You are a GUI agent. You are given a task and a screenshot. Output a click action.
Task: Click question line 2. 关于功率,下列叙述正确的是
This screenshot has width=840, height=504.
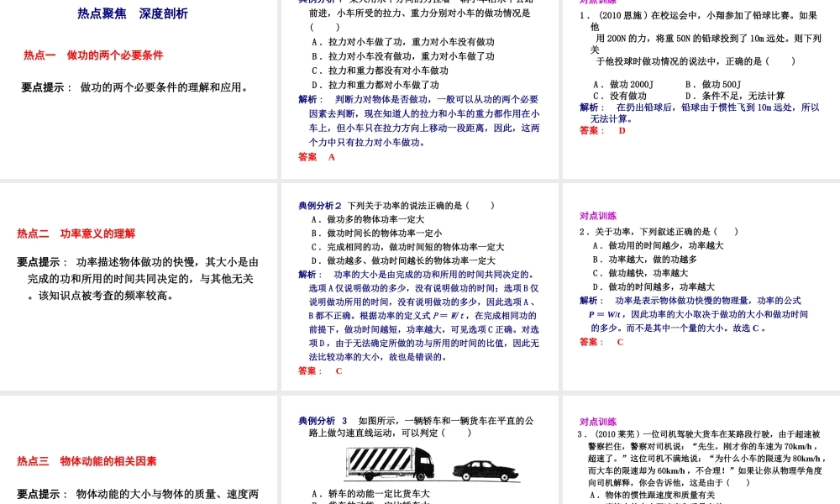659,231
